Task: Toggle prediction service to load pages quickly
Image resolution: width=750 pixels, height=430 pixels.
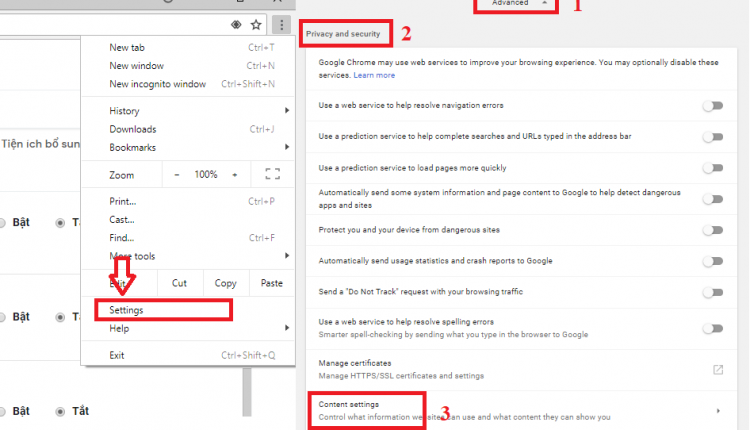Action: tap(713, 168)
